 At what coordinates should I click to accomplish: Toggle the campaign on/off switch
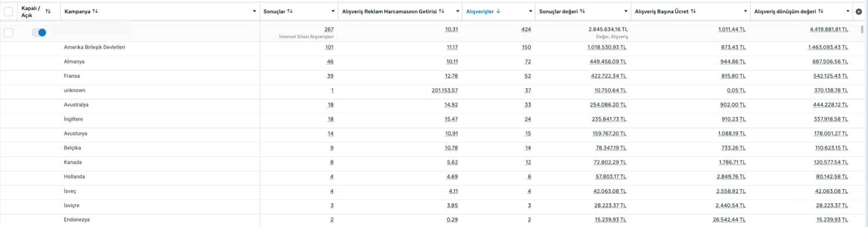(x=39, y=32)
